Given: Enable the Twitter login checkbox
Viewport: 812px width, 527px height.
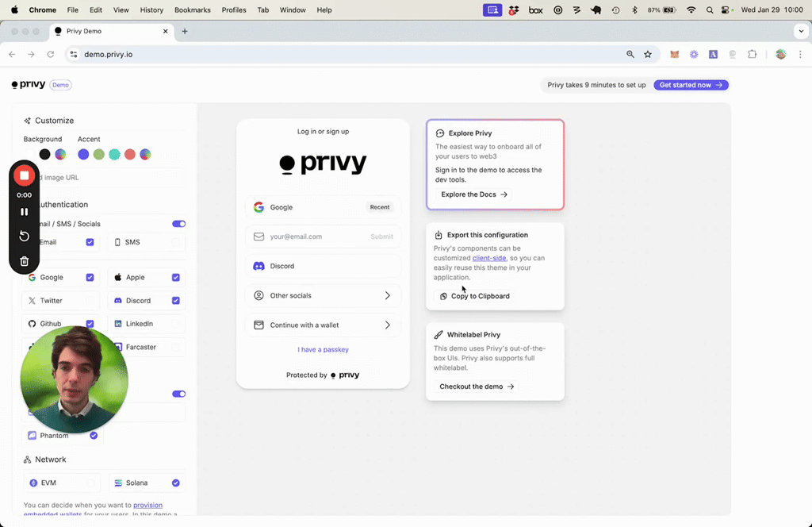Looking at the screenshot, I should [90, 301].
